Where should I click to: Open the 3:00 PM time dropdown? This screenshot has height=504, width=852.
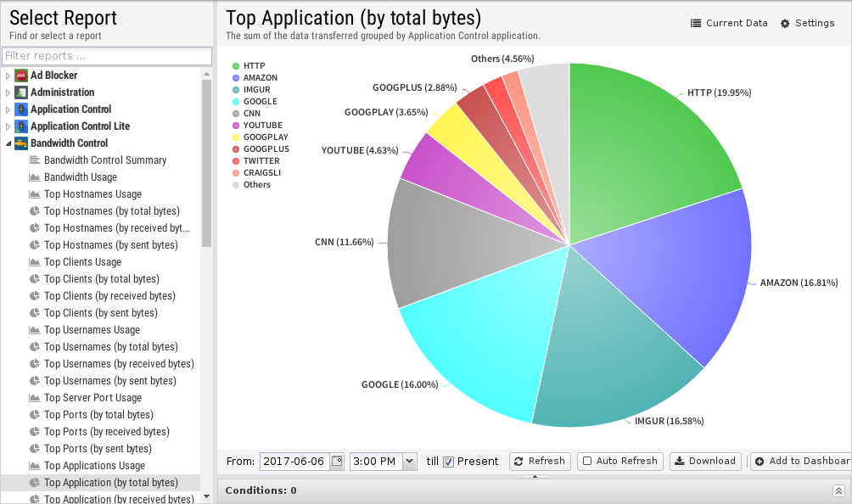point(410,461)
